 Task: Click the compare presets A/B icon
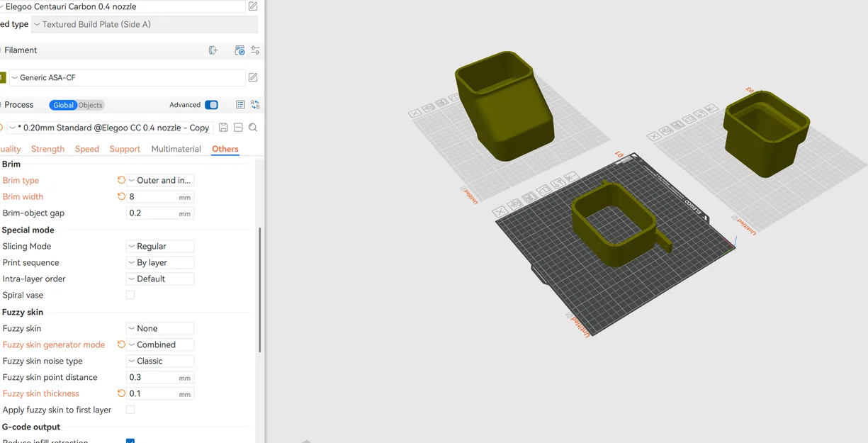click(x=255, y=105)
